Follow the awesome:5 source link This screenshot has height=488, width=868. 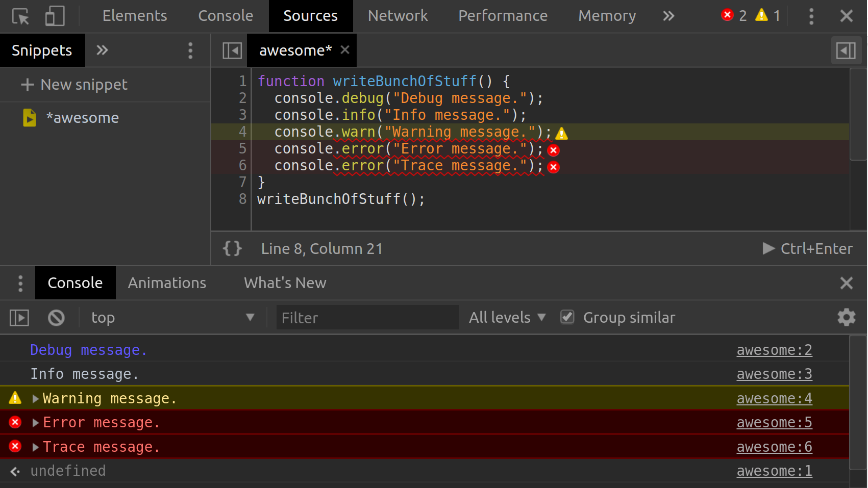coord(774,423)
